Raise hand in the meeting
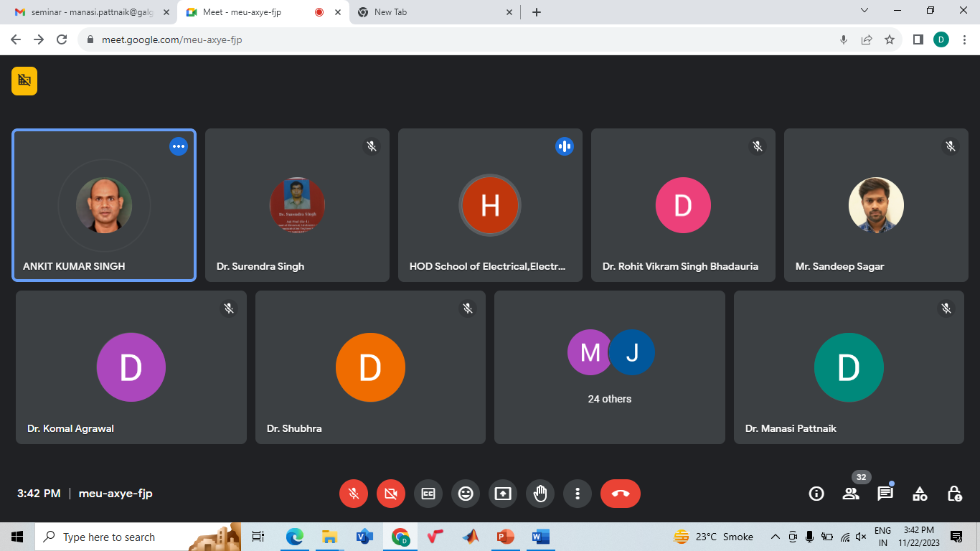 tap(540, 494)
